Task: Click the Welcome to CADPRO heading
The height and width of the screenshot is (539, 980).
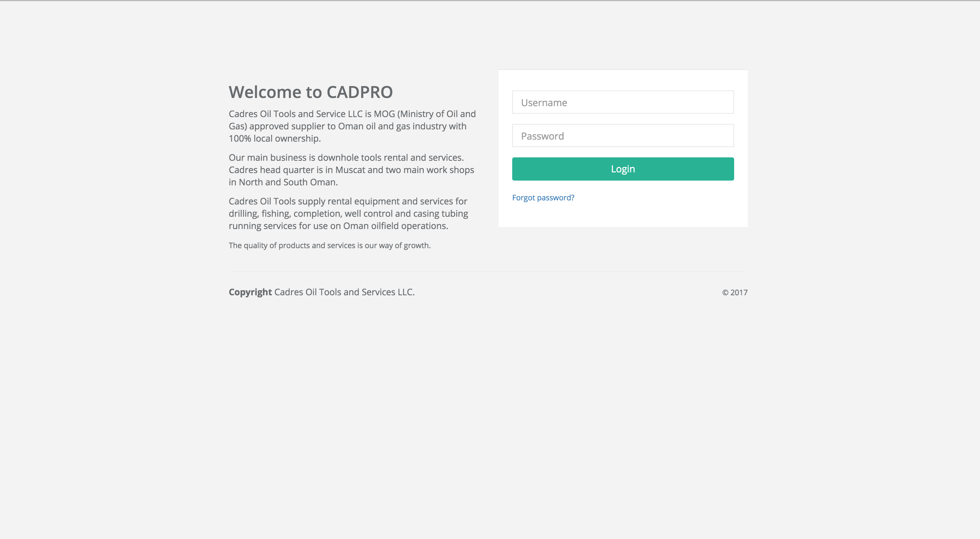Action: tap(310, 92)
